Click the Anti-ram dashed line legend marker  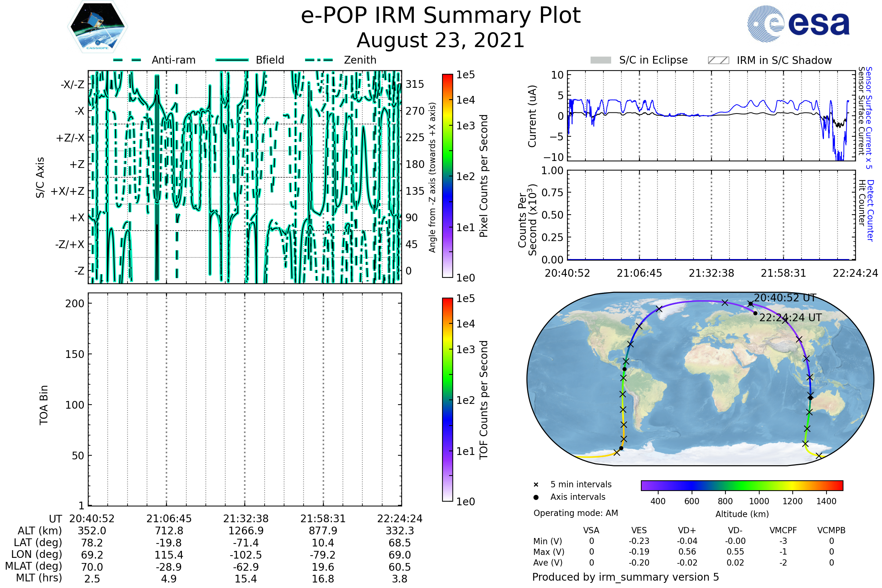pos(127,60)
